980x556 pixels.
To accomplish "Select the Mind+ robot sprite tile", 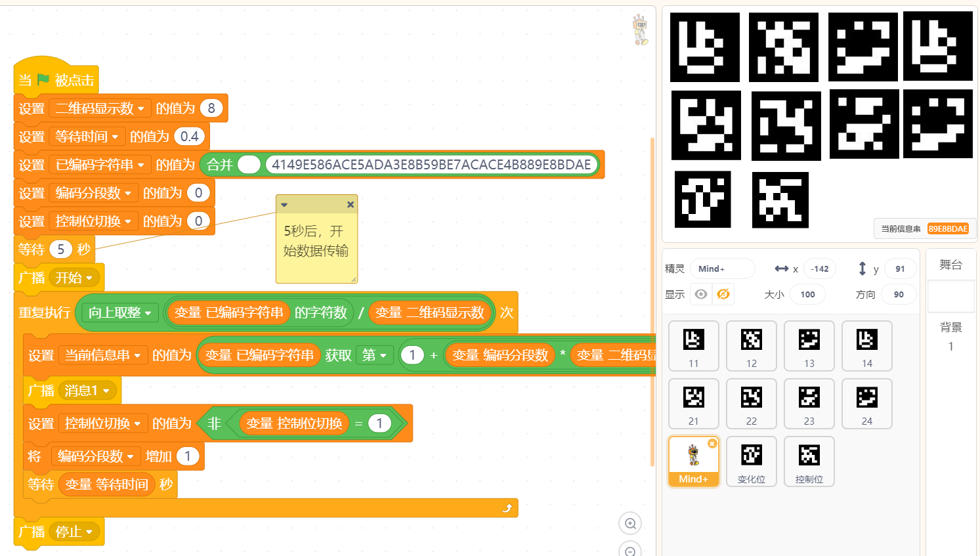I will 694,461.
